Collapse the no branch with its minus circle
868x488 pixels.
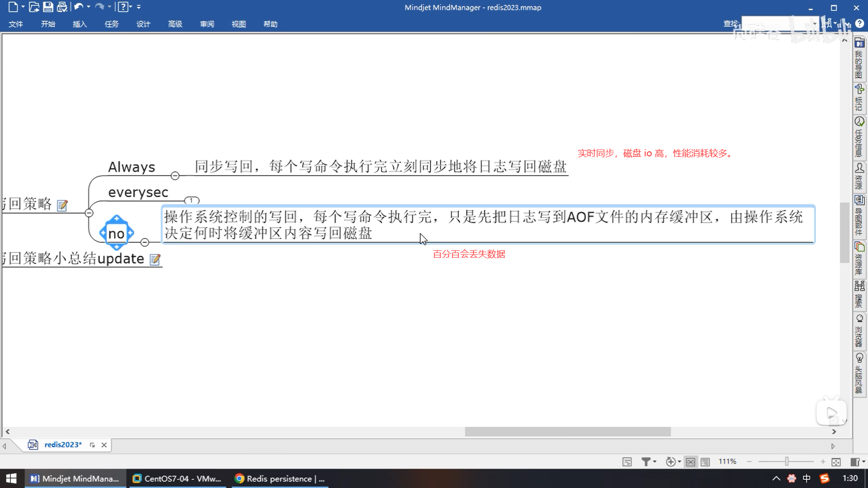(x=145, y=243)
